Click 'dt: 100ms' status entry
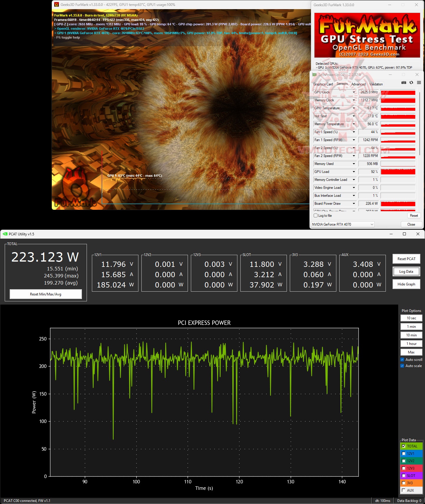Image resolution: width=425 pixels, height=504 pixels. click(x=383, y=501)
